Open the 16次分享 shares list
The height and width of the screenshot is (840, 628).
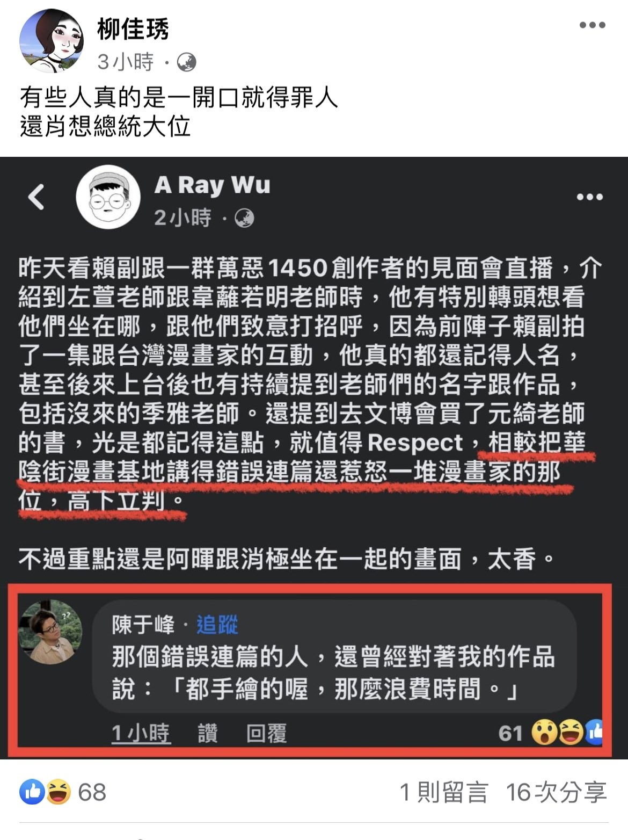click(556, 792)
